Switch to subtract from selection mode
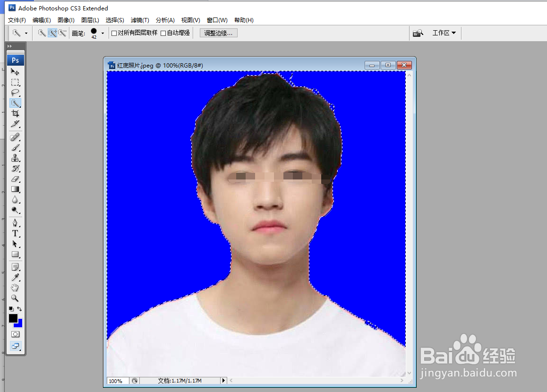The image size is (547, 392). 63,33
